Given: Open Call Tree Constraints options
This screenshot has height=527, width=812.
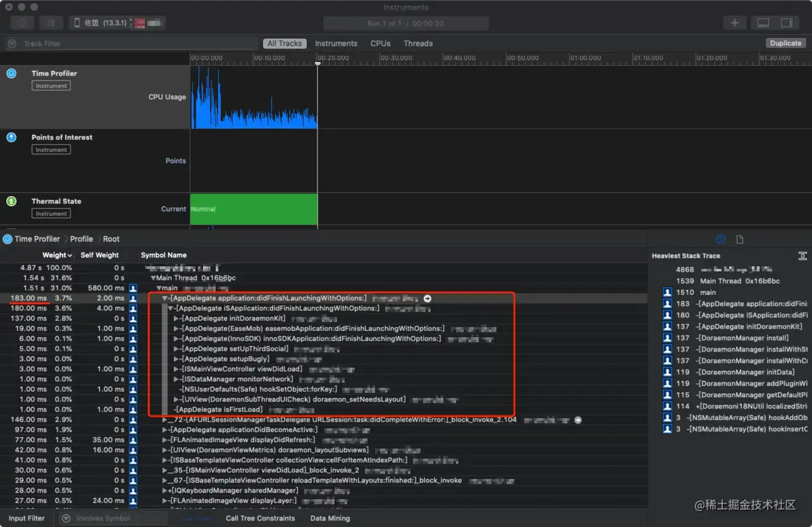Looking at the screenshot, I should point(260,518).
